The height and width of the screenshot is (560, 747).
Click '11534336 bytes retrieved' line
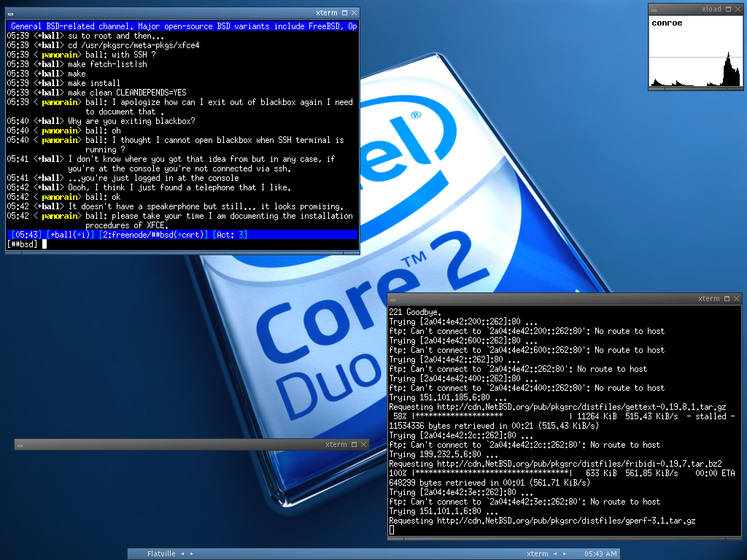[x=494, y=426]
